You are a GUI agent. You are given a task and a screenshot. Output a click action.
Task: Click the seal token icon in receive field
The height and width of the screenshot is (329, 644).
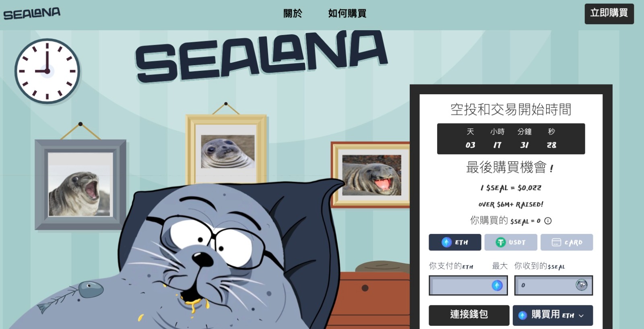point(582,285)
